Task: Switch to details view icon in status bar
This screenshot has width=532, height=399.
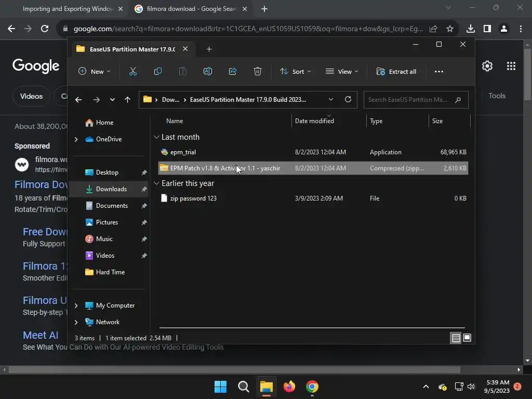Action: [456, 338]
